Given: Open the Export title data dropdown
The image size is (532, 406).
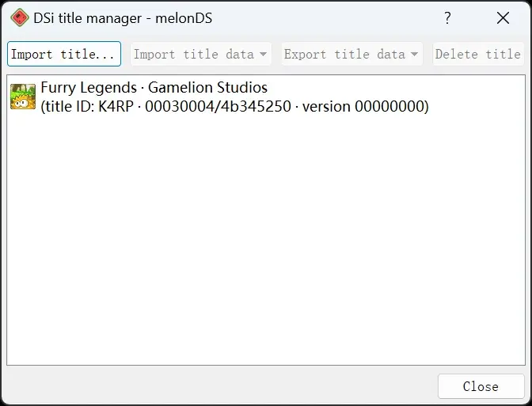Looking at the screenshot, I should click(x=344, y=54).
